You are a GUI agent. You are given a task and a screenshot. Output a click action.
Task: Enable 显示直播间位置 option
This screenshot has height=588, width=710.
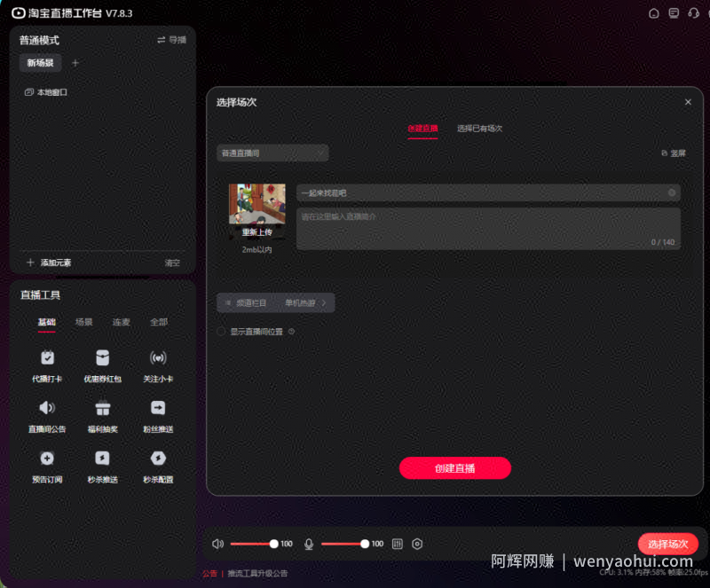[x=221, y=332]
